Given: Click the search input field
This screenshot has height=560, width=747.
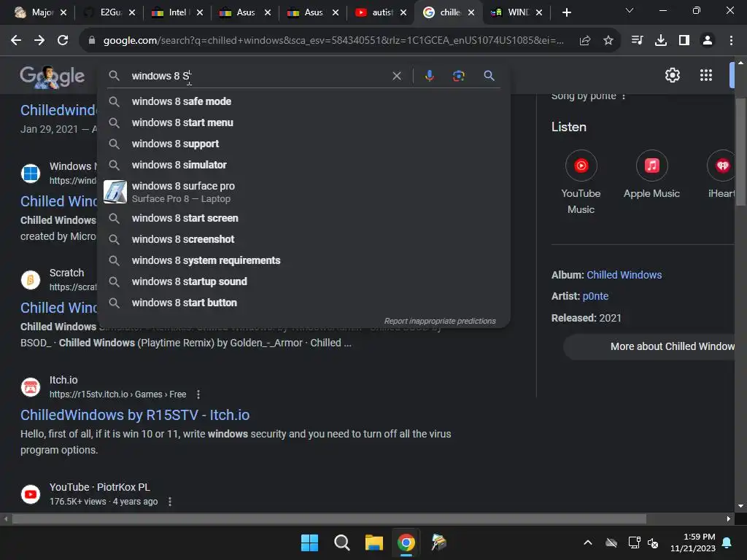Looking at the screenshot, I should [x=258, y=76].
